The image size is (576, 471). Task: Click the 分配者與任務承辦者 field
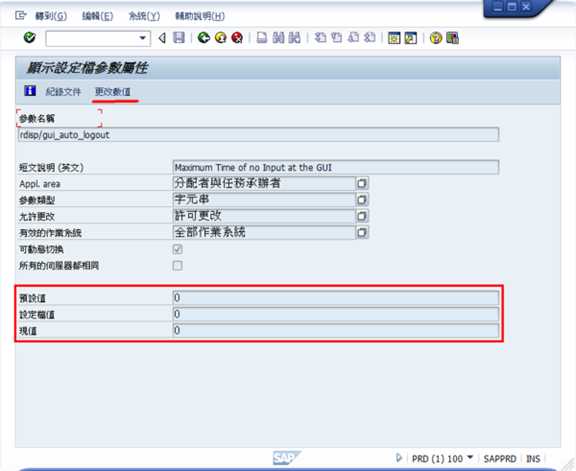263,183
